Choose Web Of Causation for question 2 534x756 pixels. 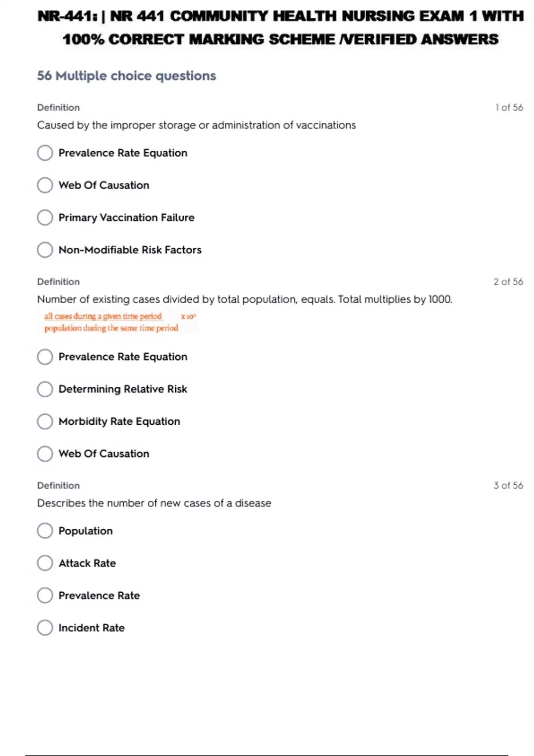45,454
